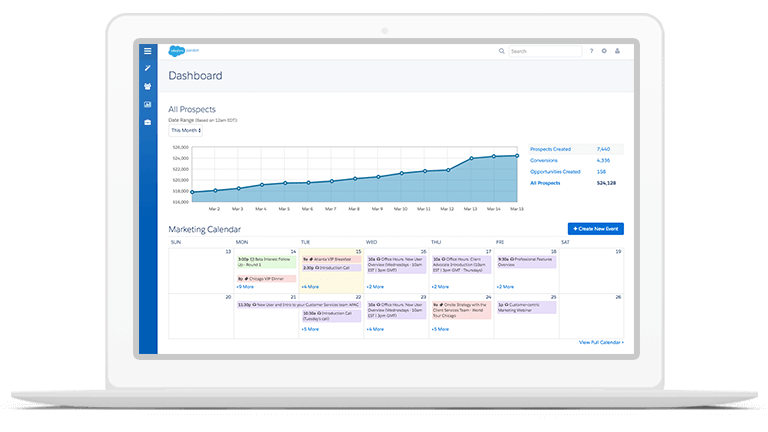Click the Marketing wand icon in sidebar

pyautogui.click(x=147, y=68)
